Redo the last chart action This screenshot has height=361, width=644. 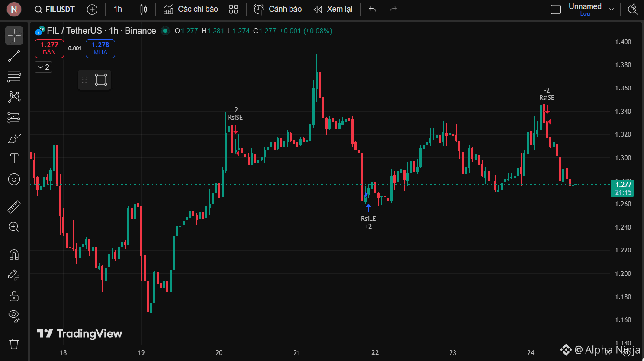[x=393, y=10]
